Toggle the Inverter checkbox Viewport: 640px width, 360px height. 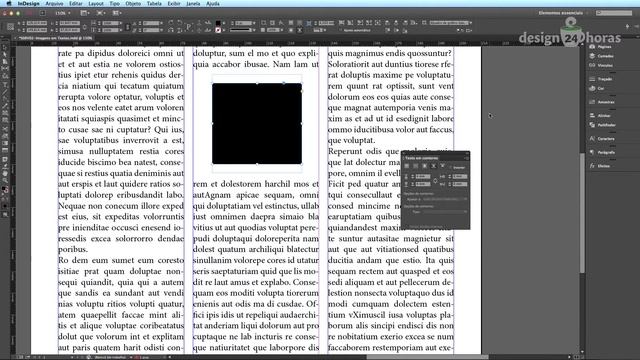coord(457,167)
